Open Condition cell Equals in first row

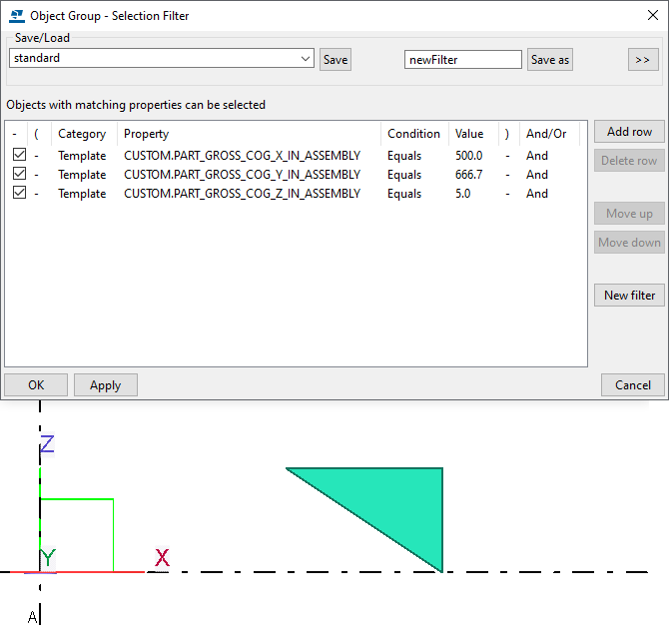point(404,156)
